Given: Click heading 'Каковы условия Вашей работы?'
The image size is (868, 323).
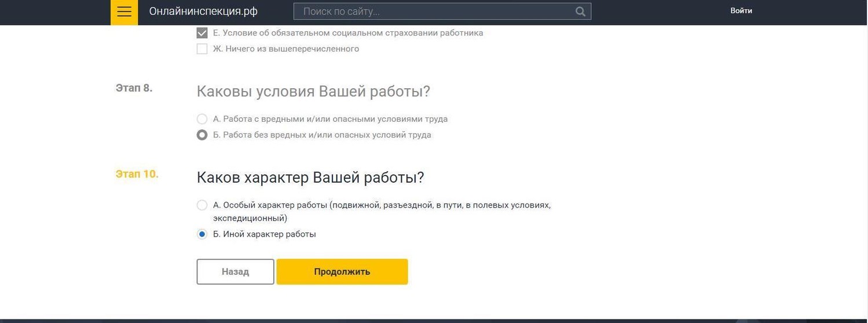Looking at the screenshot, I should 313,92.
